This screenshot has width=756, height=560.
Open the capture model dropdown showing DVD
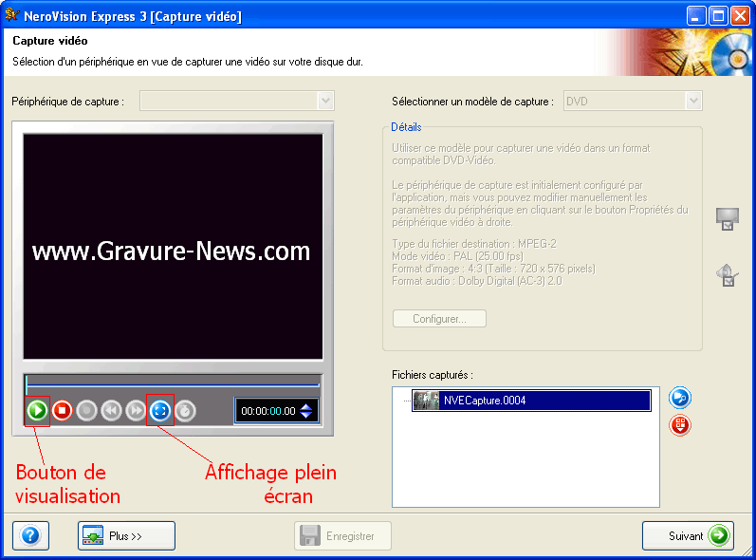pos(633,101)
